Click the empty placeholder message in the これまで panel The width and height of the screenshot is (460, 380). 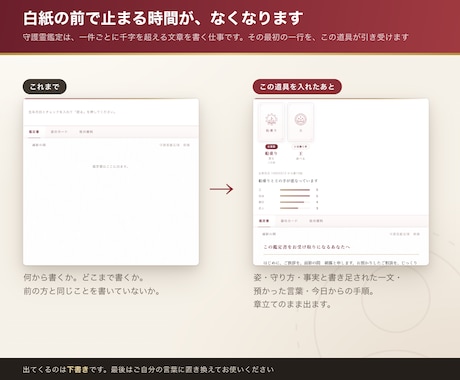tap(111, 166)
